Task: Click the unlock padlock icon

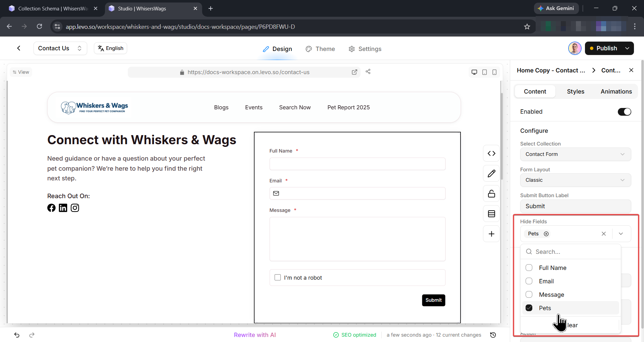Action: click(x=491, y=194)
